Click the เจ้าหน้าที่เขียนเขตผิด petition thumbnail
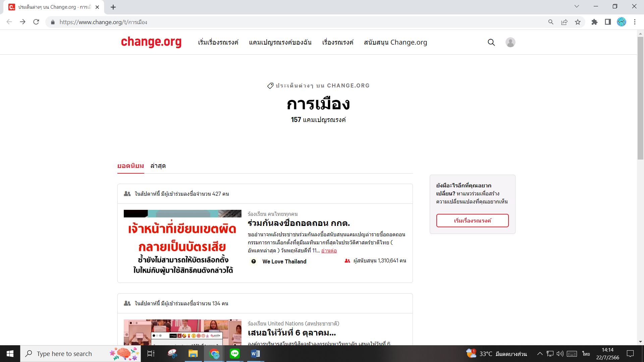Screen dimensions: 644x362 182,243
